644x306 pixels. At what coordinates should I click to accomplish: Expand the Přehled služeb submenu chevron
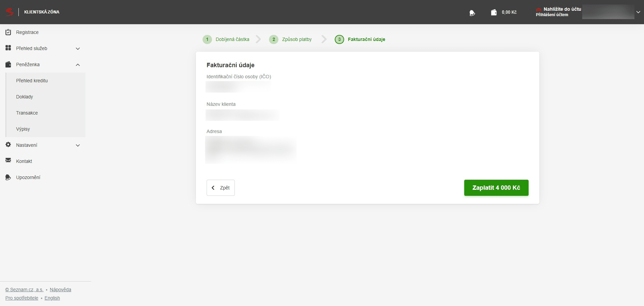tap(78, 49)
